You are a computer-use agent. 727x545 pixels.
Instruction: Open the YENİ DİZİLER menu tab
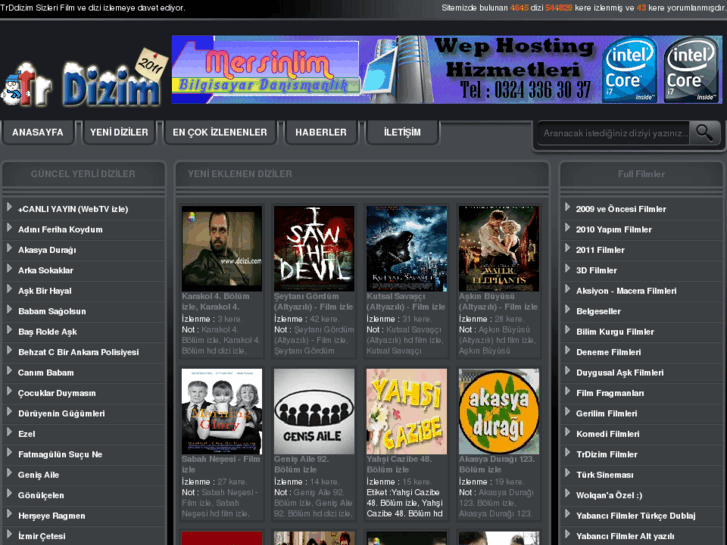pyautogui.click(x=119, y=132)
